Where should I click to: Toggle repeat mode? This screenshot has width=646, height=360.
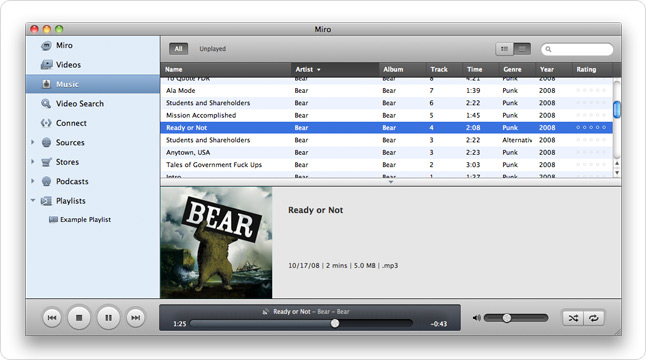click(x=594, y=318)
